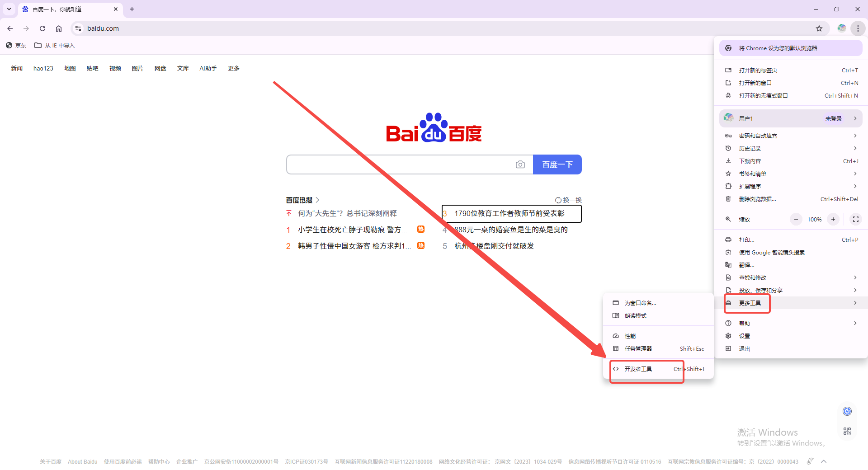Image resolution: width=868 pixels, height=470 pixels.
Task: Open the tab search dropdown arrow
Action: [9, 9]
